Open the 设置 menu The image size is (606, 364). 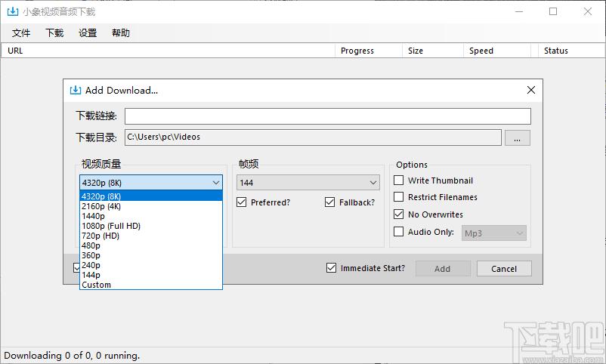click(x=88, y=32)
